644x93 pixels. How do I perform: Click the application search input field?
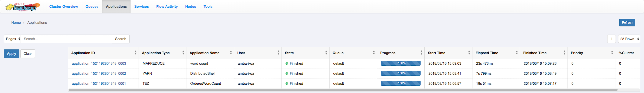(66, 39)
